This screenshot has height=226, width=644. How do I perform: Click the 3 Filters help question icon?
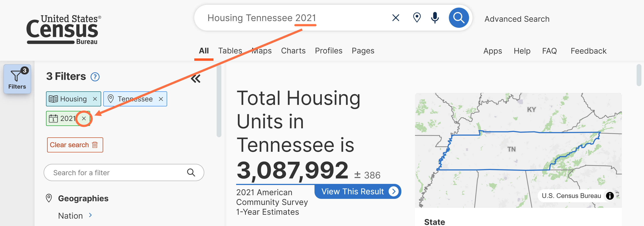[95, 77]
